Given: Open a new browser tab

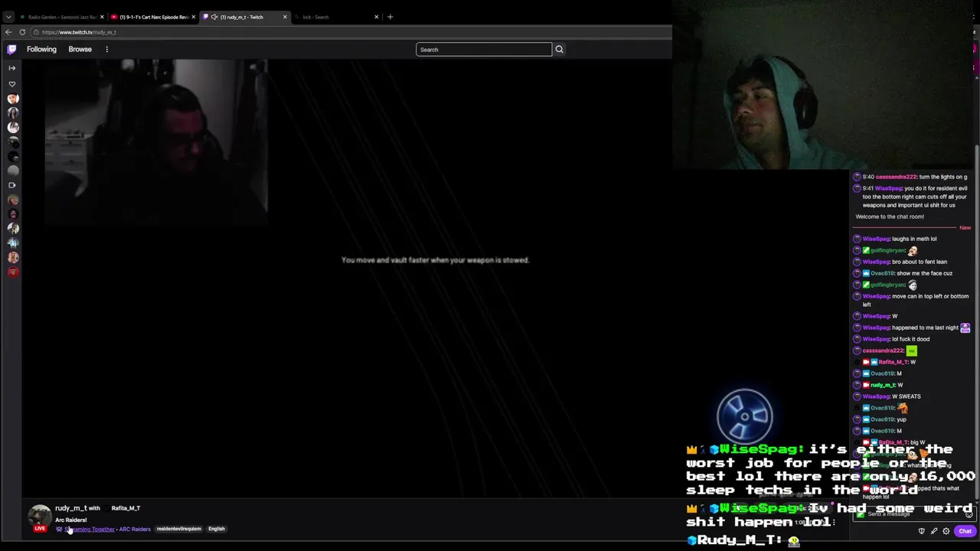Looking at the screenshot, I should (390, 17).
